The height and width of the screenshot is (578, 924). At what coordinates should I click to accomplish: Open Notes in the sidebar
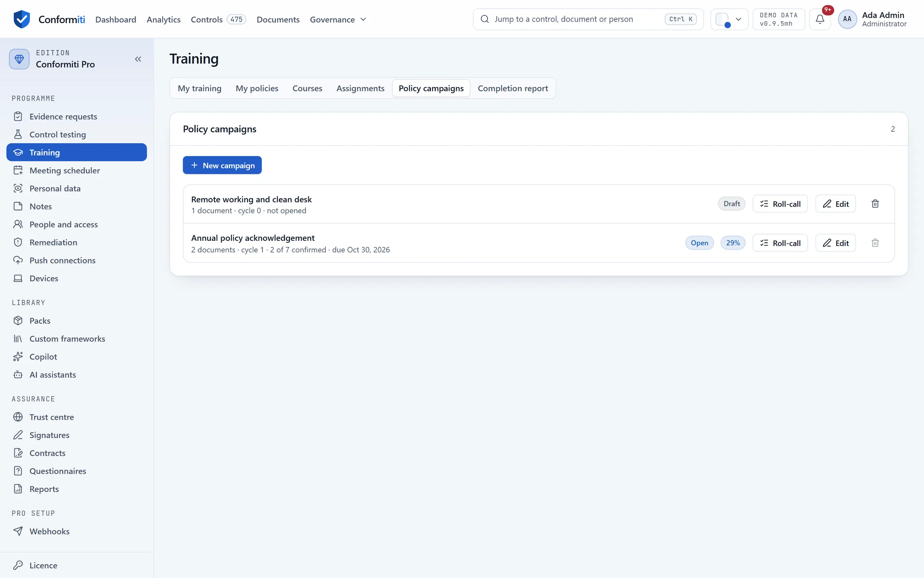(x=77, y=206)
